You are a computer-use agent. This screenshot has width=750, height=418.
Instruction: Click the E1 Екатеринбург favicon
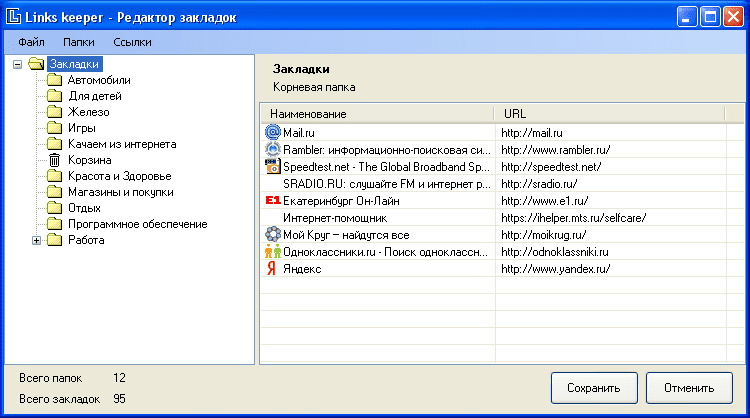pyautogui.click(x=272, y=200)
